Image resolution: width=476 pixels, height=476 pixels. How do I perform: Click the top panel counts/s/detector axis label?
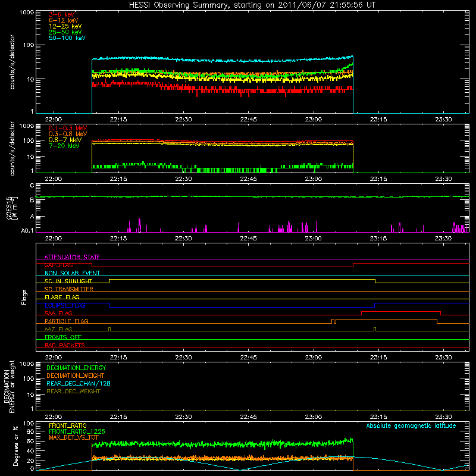12,62
